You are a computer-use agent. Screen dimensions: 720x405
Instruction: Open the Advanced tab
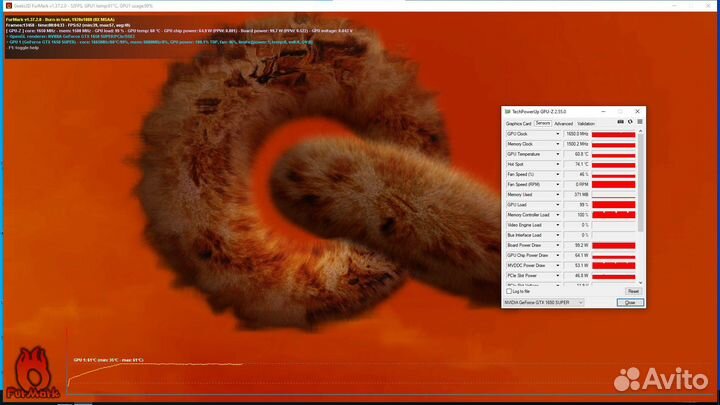tap(563, 123)
